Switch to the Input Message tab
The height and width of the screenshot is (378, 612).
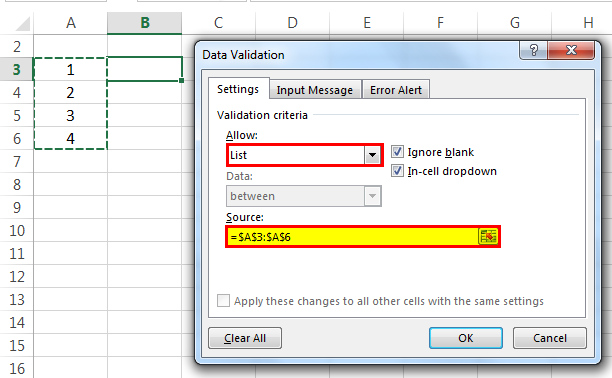click(315, 90)
